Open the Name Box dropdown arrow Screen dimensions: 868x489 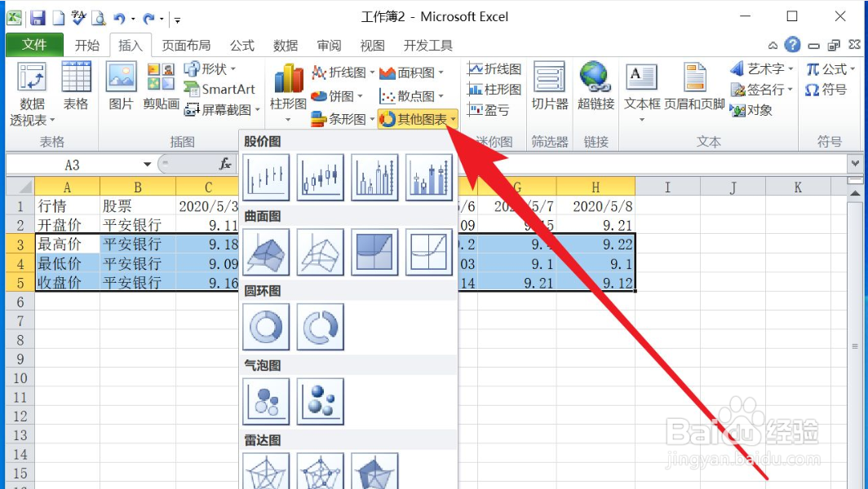pyautogui.click(x=147, y=165)
